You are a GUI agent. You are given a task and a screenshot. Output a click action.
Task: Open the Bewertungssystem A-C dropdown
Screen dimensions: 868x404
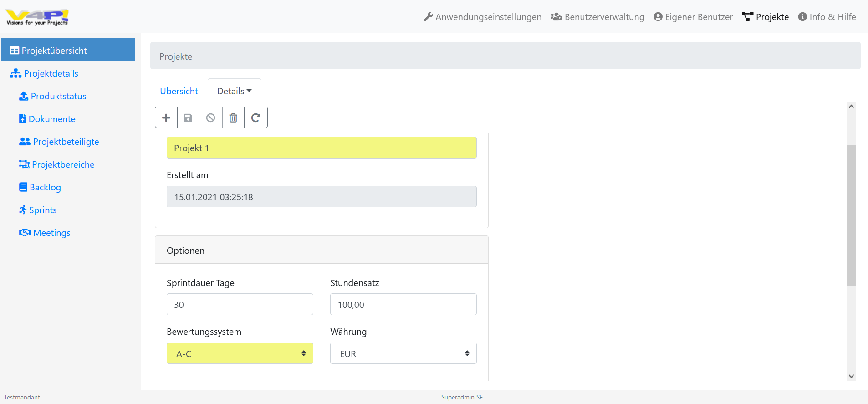point(240,353)
